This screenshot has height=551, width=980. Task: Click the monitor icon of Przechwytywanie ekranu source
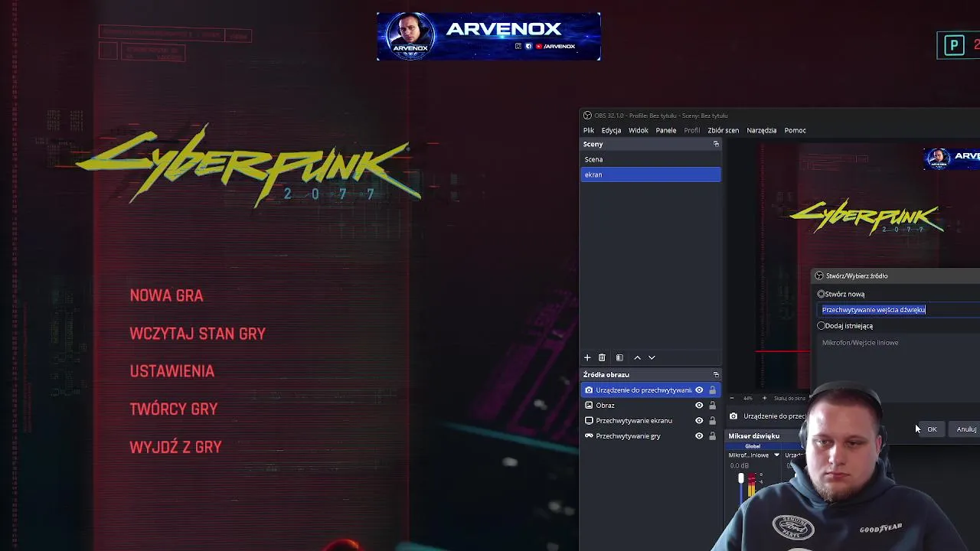click(x=589, y=421)
